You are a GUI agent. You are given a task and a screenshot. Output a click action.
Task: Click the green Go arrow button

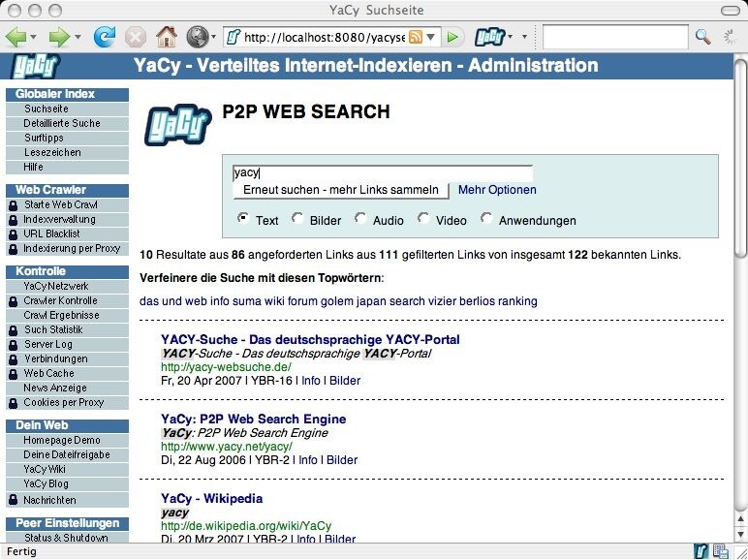coord(452,37)
